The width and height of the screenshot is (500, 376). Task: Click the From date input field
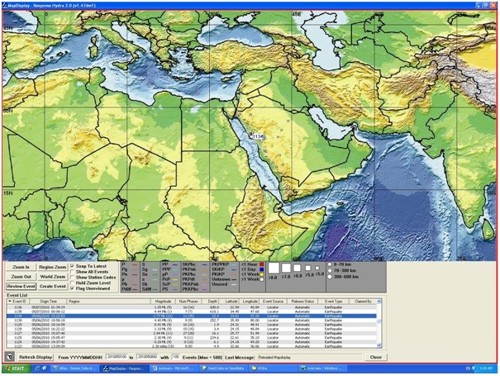(x=116, y=357)
